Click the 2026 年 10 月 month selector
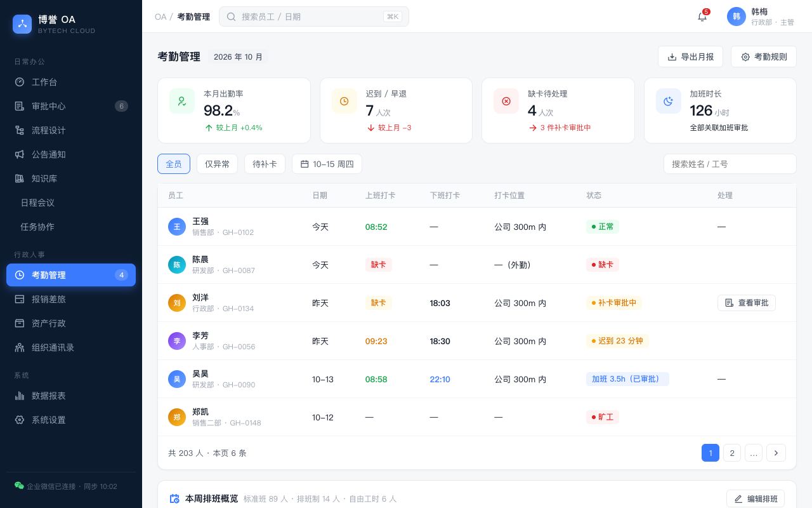812x508 pixels. click(238, 57)
